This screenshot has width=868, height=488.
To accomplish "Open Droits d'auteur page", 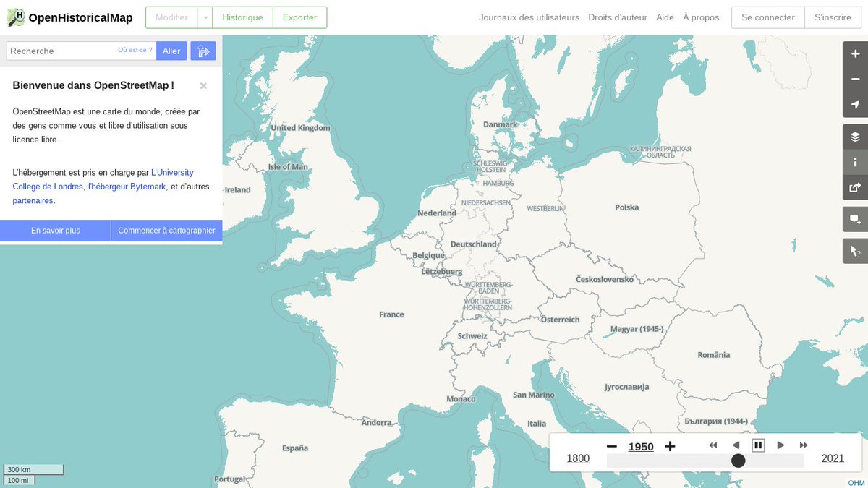I will click(618, 17).
